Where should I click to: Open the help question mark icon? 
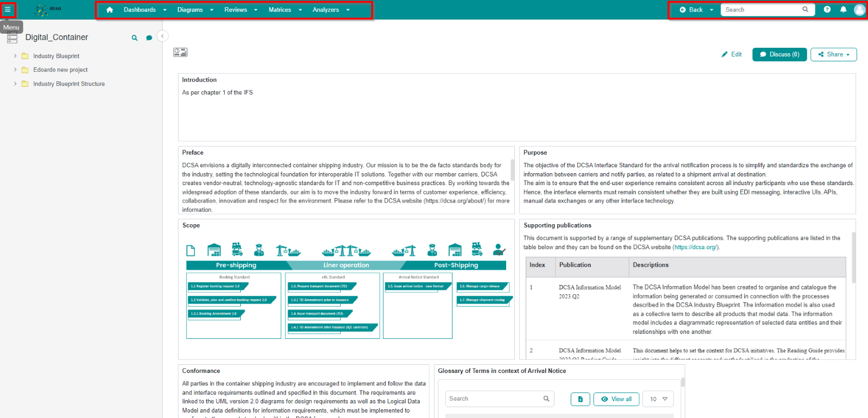[x=827, y=10]
